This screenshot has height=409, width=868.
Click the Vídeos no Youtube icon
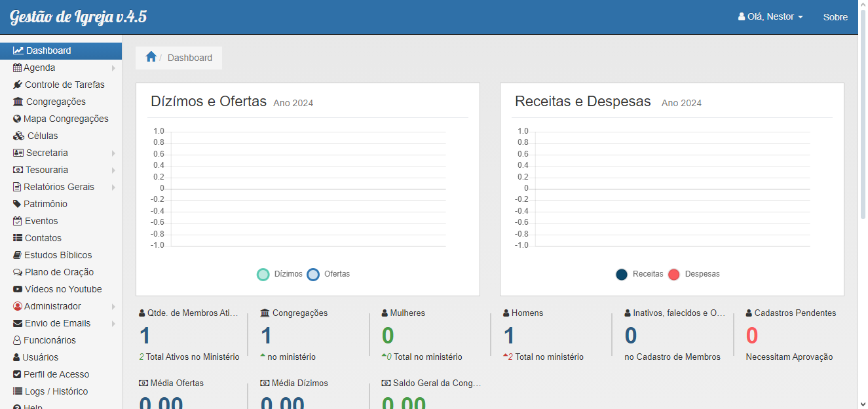18,289
